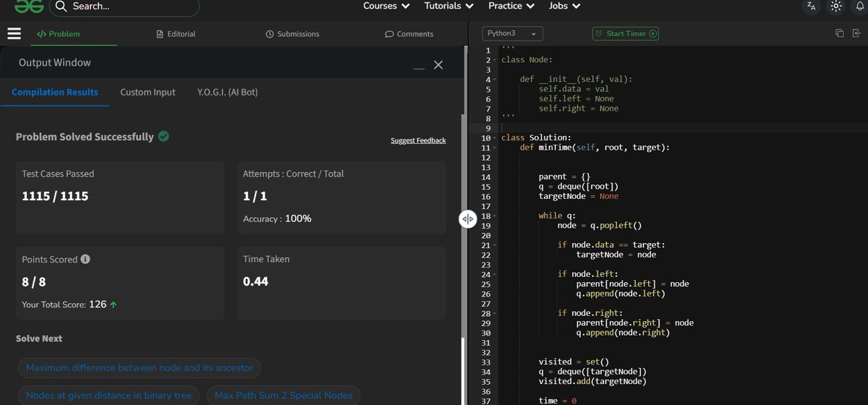Screen dimensions: 868x405
Task: Open the language translate icon
Action: [x=811, y=6]
